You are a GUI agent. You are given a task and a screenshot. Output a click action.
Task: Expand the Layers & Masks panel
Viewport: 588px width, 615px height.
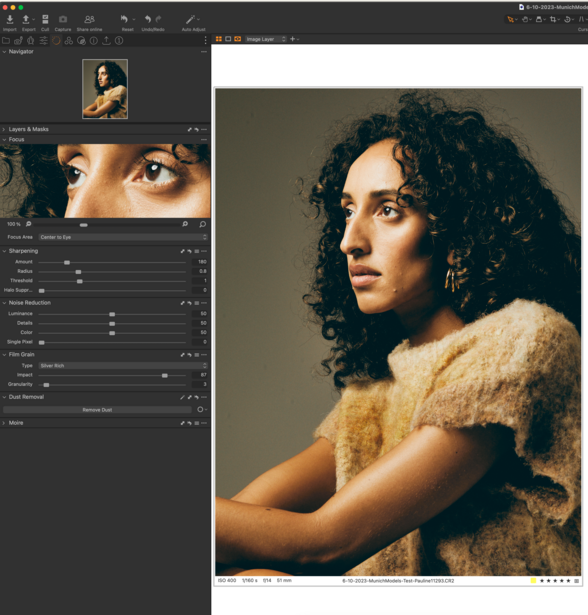[4, 129]
